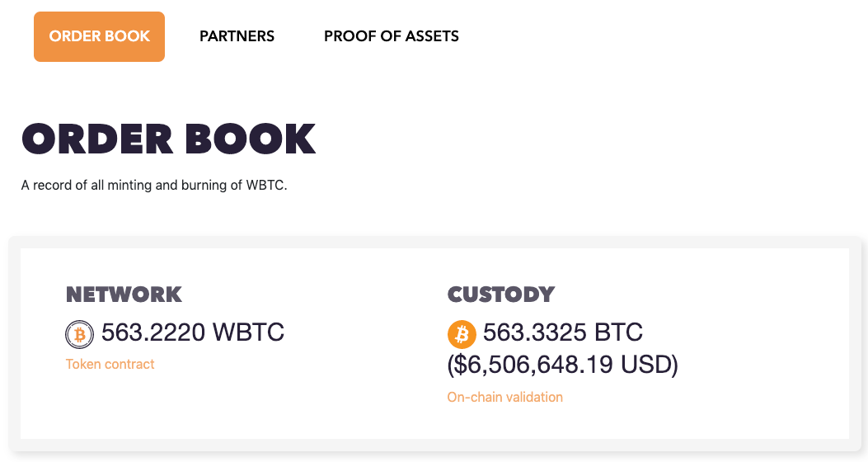Select the 563.3325 custody balance number

535,333
